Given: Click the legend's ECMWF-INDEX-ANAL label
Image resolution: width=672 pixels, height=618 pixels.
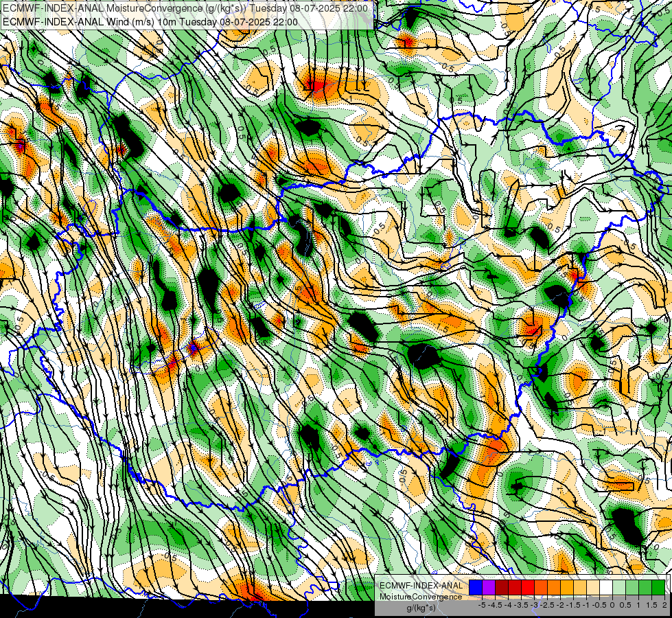Looking at the screenshot, I should coord(421,586).
